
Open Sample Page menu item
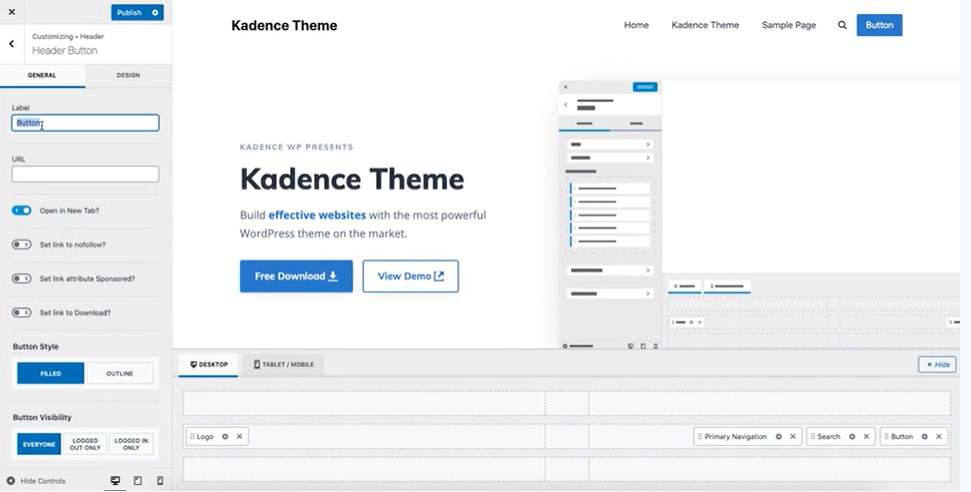(788, 25)
